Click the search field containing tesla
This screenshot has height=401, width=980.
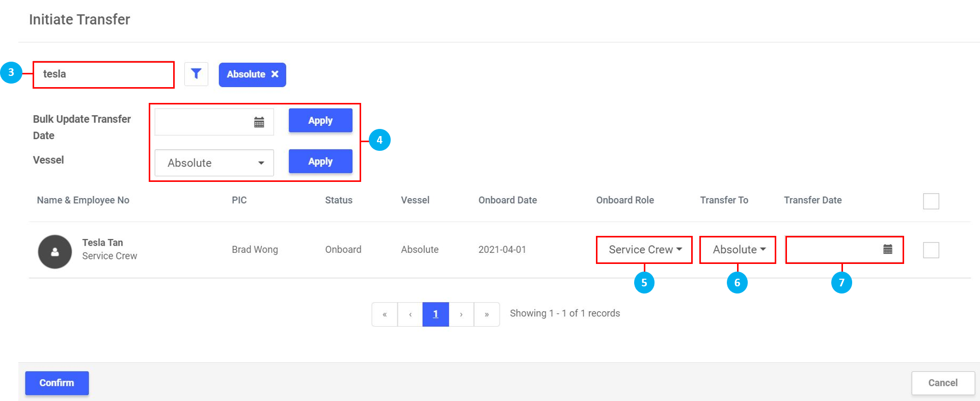(103, 74)
